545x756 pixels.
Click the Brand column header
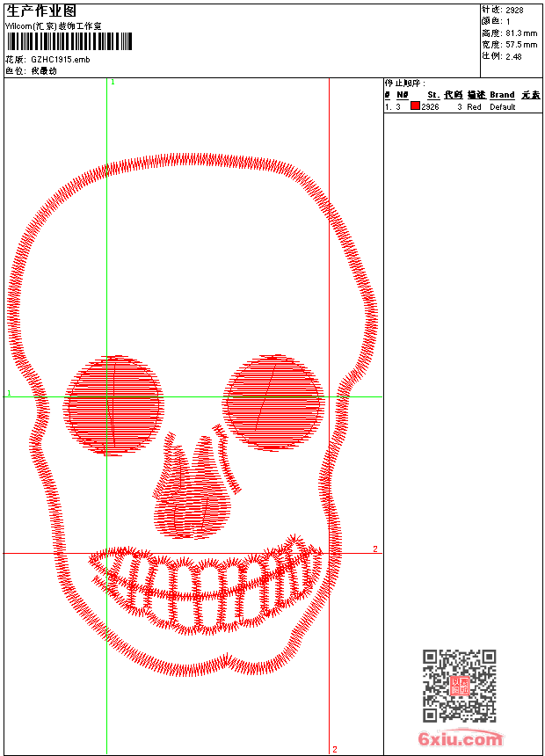click(502, 95)
